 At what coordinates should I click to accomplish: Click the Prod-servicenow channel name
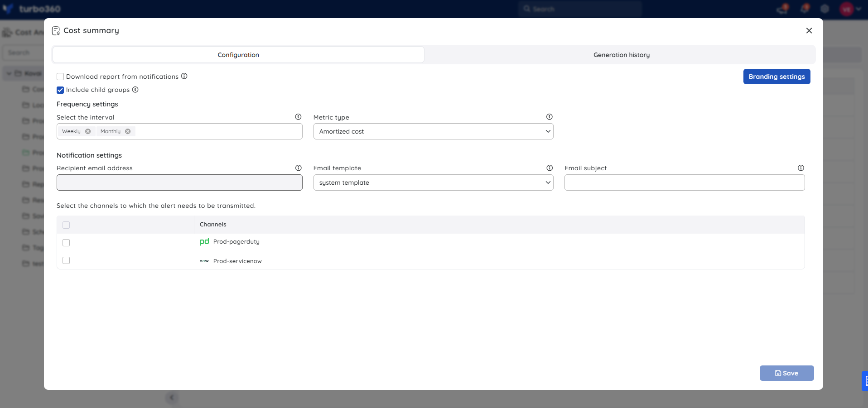(x=237, y=261)
